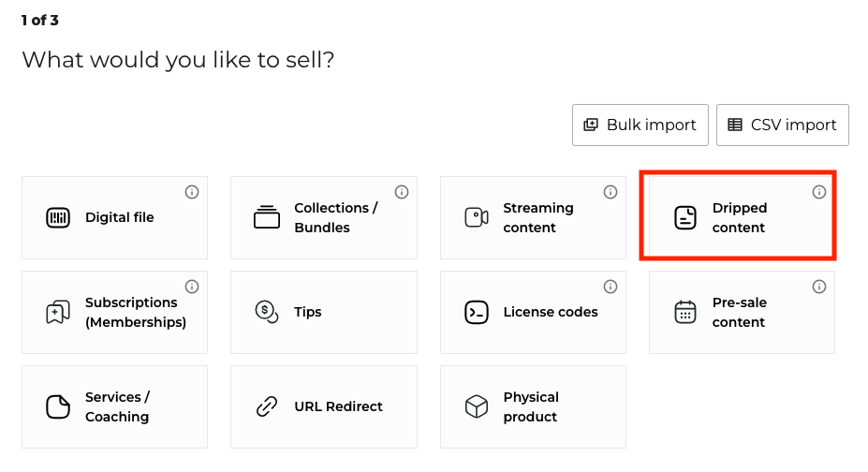Select Pre-sale content product type
Viewport: 868px width, 472px height.
742,313
